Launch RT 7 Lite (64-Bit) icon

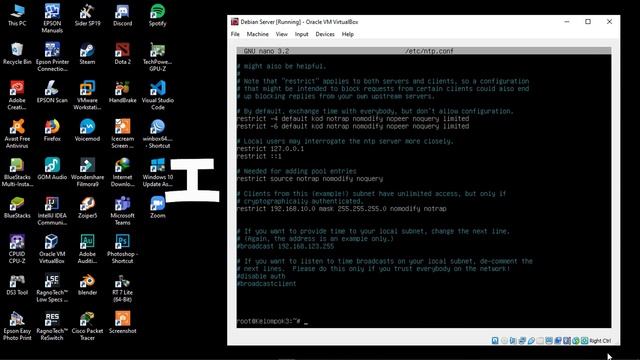122,288
